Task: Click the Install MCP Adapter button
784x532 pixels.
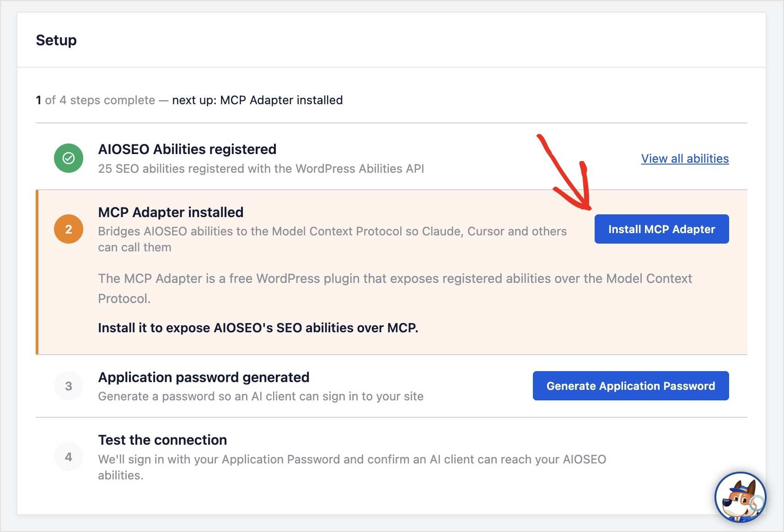Action: point(661,229)
